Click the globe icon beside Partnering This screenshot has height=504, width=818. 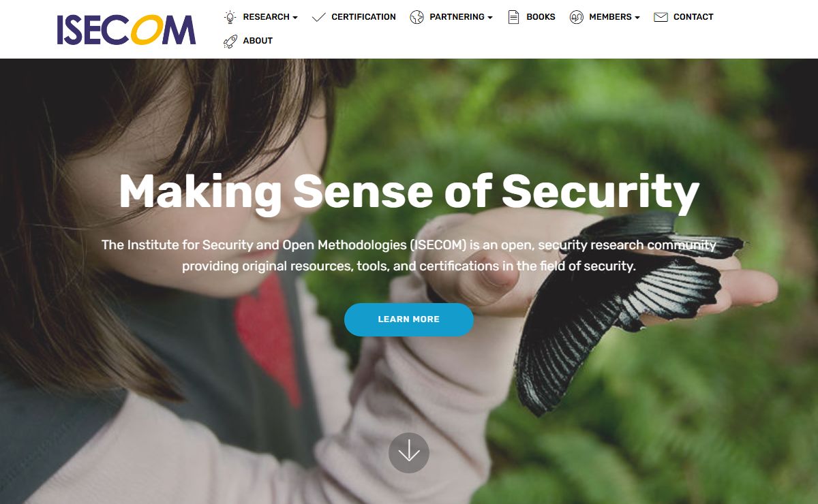pos(416,17)
